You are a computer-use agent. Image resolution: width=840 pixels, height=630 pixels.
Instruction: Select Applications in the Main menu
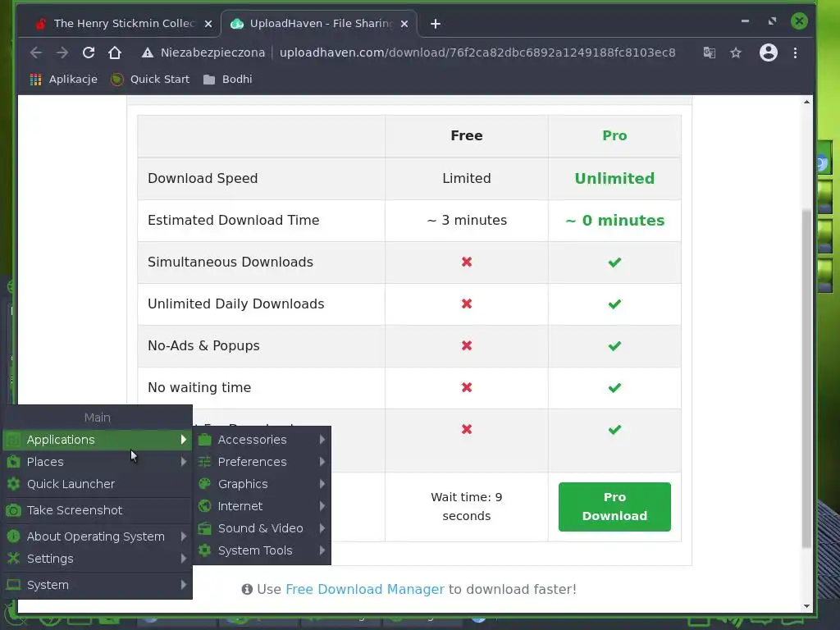tap(97, 440)
